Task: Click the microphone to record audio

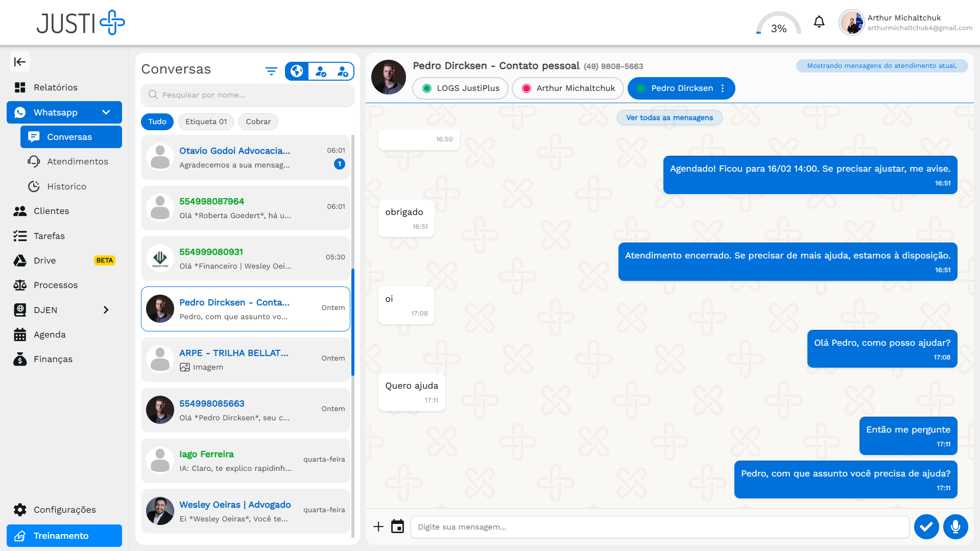Action: [x=955, y=526]
